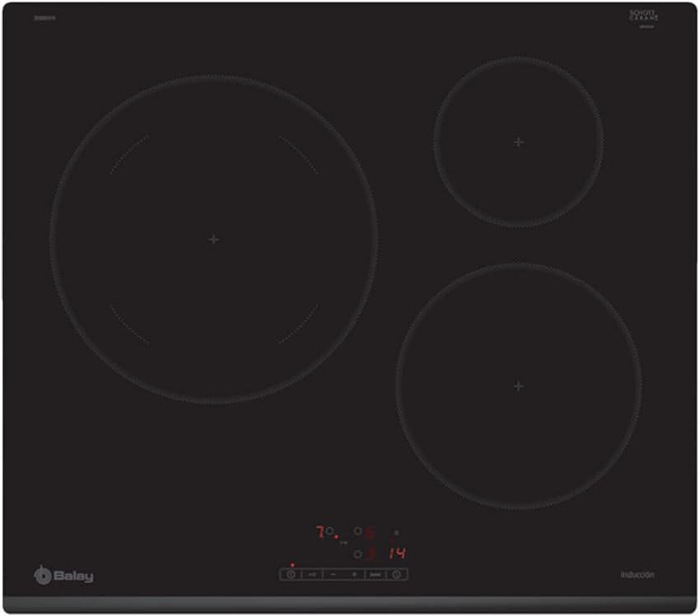Image resolution: width=700 pixels, height=616 pixels.
Task: Click the red timer display showing 14
Action: [x=397, y=553]
